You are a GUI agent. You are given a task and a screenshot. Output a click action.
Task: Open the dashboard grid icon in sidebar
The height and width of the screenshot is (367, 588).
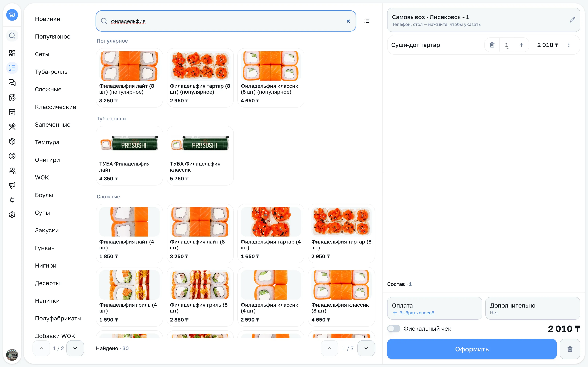(12, 53)
